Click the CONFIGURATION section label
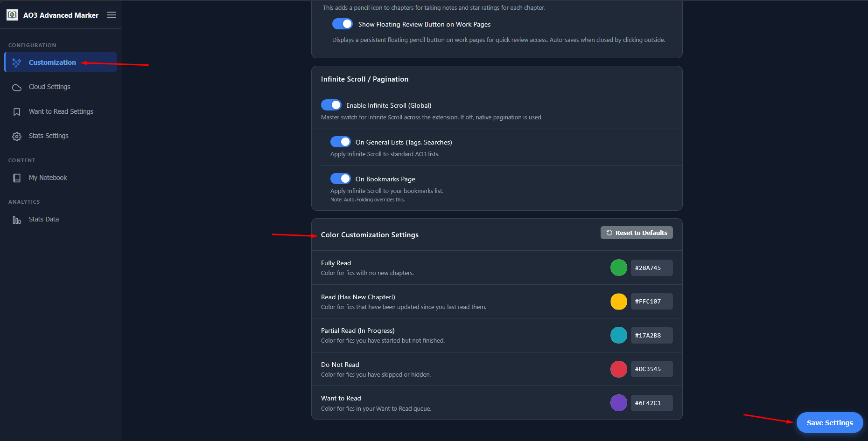Image resolution: width=868 pixels, height=441 pixels. tap(32, 45)
